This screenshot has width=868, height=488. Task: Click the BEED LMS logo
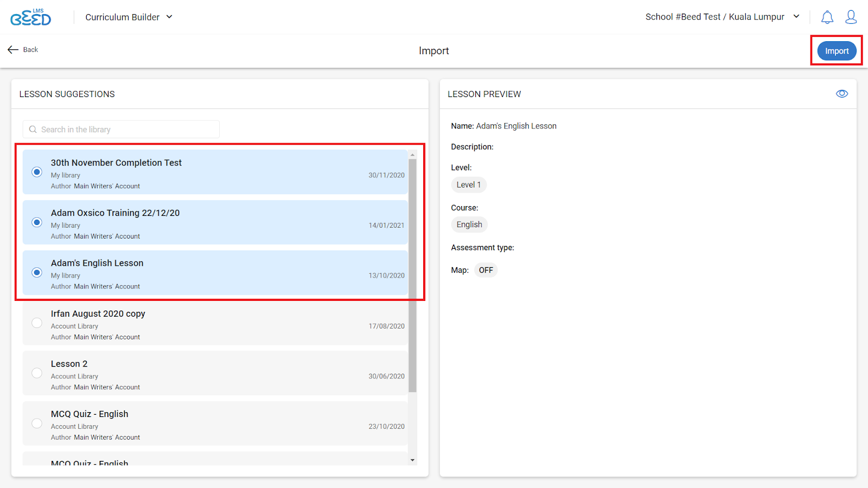(x=31, y=17)
